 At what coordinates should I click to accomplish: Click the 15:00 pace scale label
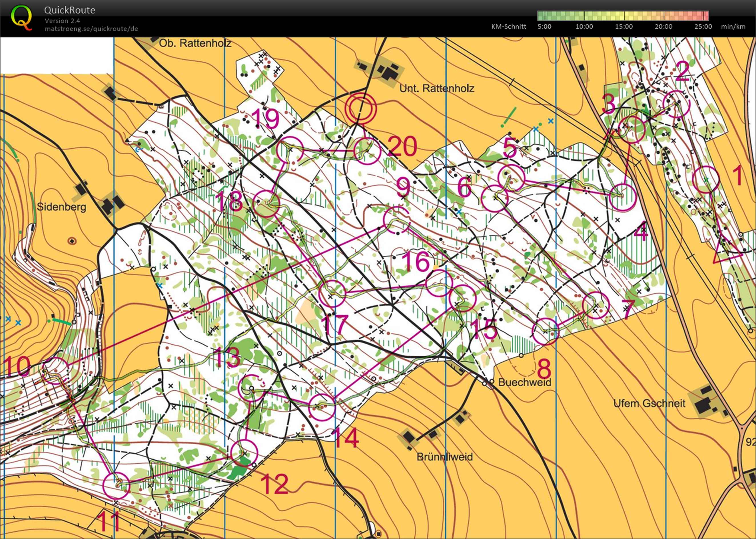(x=623, y=27)
